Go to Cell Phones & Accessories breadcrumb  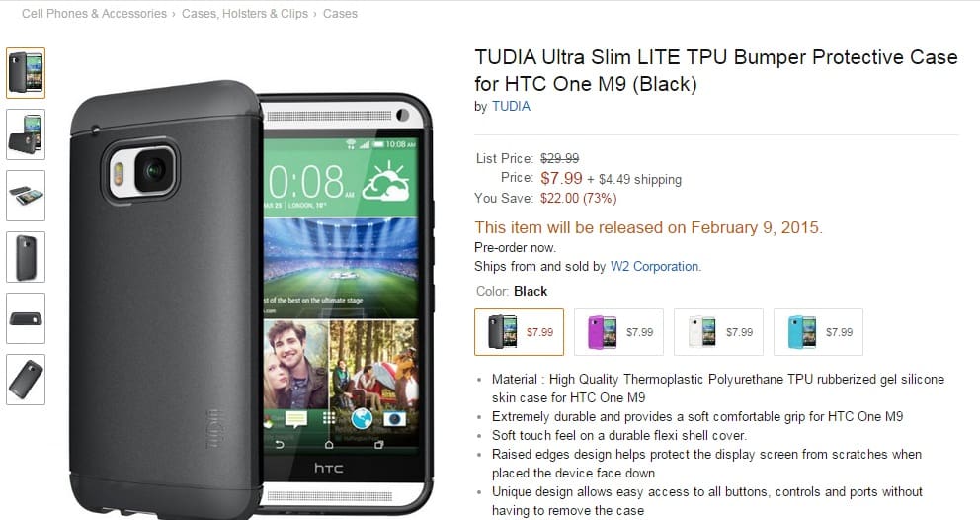(94, 13)
